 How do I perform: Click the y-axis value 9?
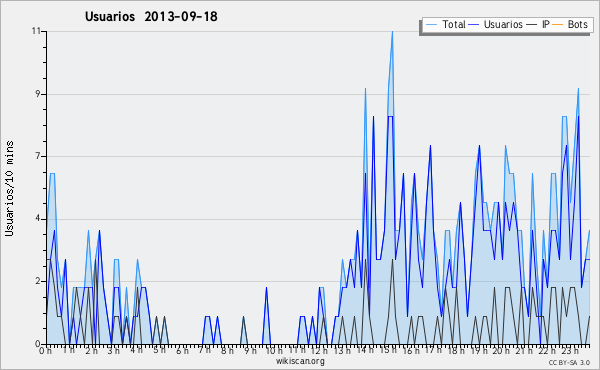[38, 94]
